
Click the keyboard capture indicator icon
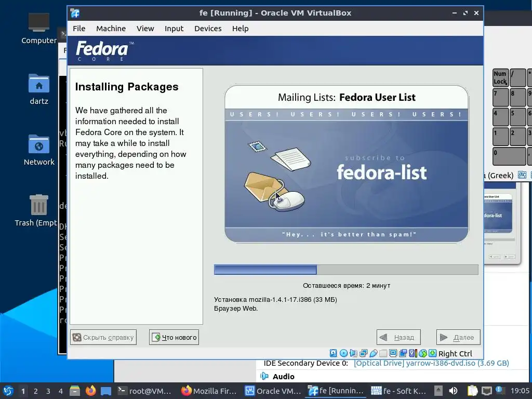coord(433,353)
